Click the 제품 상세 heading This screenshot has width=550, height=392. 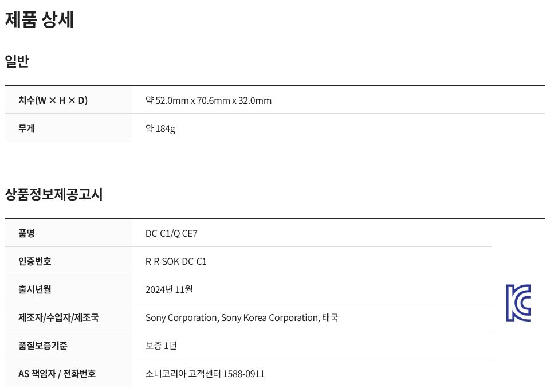(x=40, y=19)
